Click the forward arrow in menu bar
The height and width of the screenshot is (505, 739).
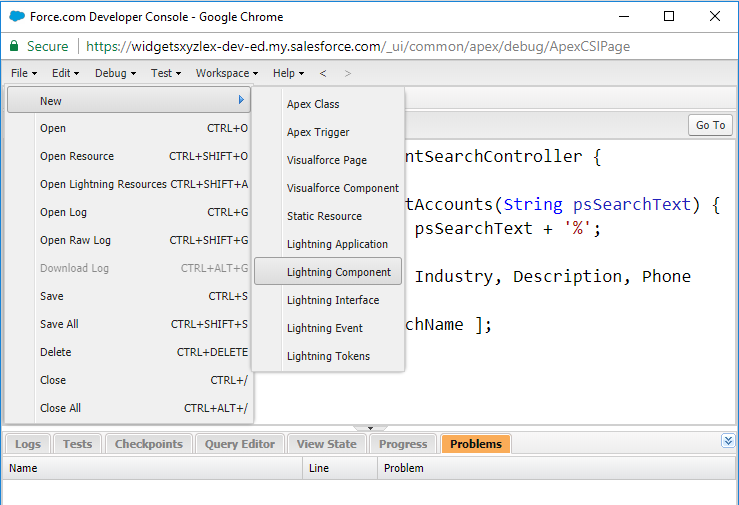point(348,73)
